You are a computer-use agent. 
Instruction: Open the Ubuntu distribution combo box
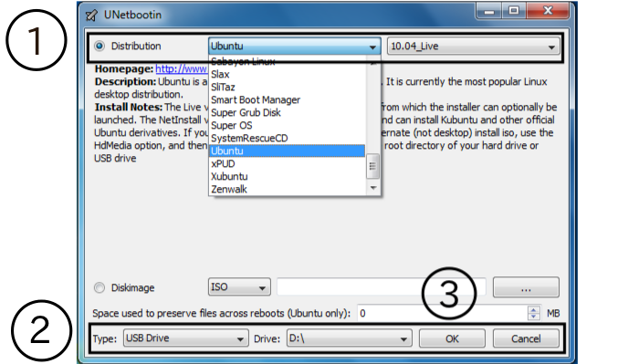[x=294, y=46]
